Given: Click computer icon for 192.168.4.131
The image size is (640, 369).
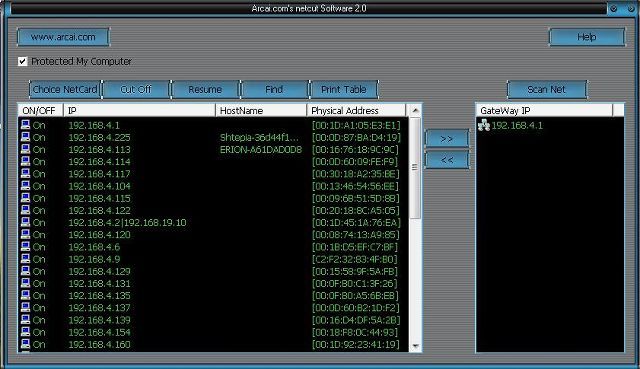Looking at the screenshot, I should tap(25, 283).
